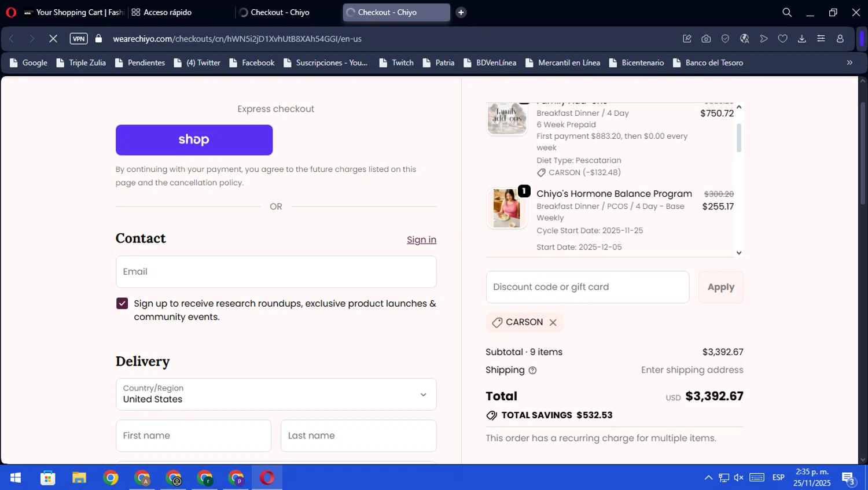Open the Country/Region dropdown
868x490 pixels.
click(x=276, y=395)
